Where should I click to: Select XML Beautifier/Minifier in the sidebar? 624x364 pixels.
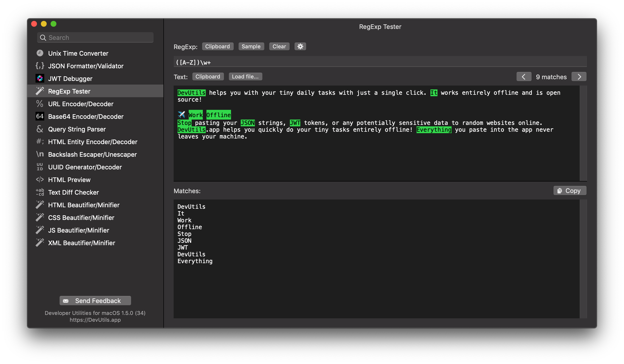click(x=81, y=243)
